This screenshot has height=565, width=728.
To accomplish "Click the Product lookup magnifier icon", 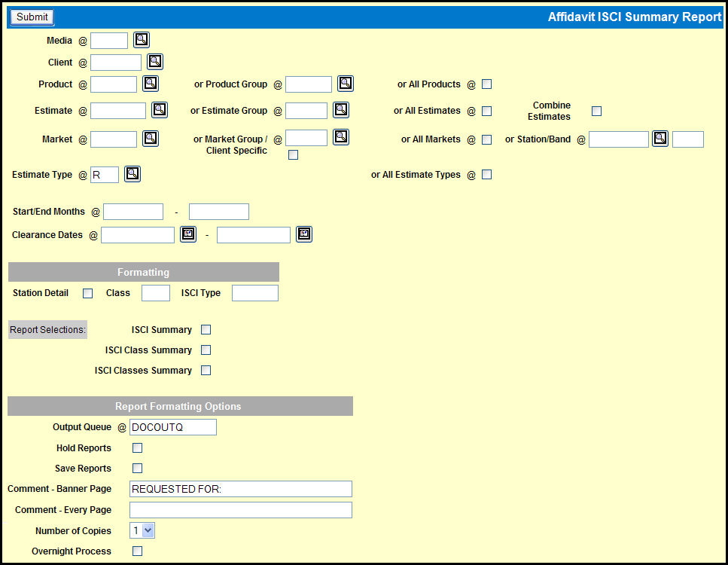I will pos(151,84).
